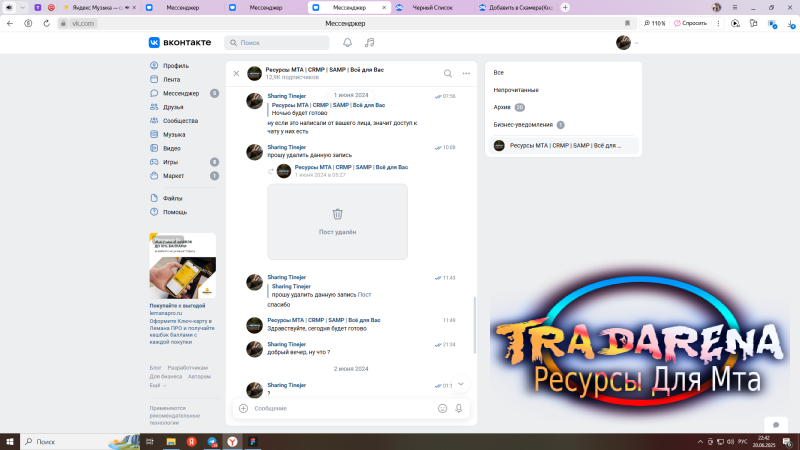Image resolution: width=800 pixels, height=450 pixels.
Task: Open the notifications bell icon
Action: pos(348,43)
